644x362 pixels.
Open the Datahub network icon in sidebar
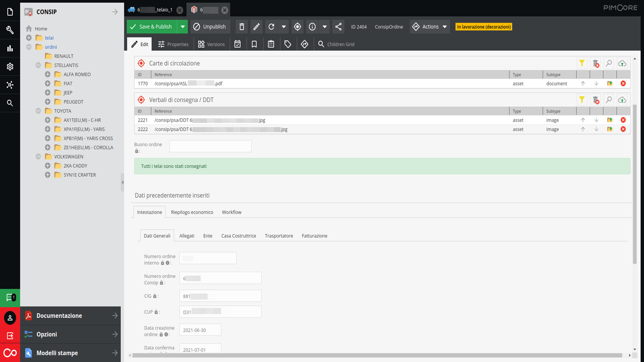(10, 84)
